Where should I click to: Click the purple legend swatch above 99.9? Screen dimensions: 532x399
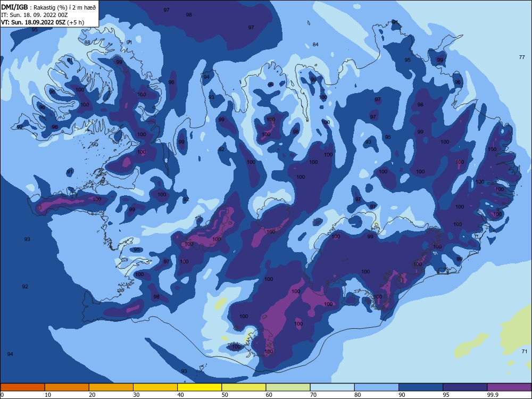509,387
